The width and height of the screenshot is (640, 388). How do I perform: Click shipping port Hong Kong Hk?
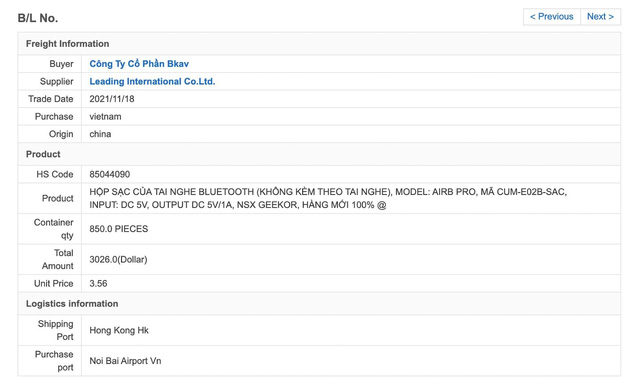119,330
